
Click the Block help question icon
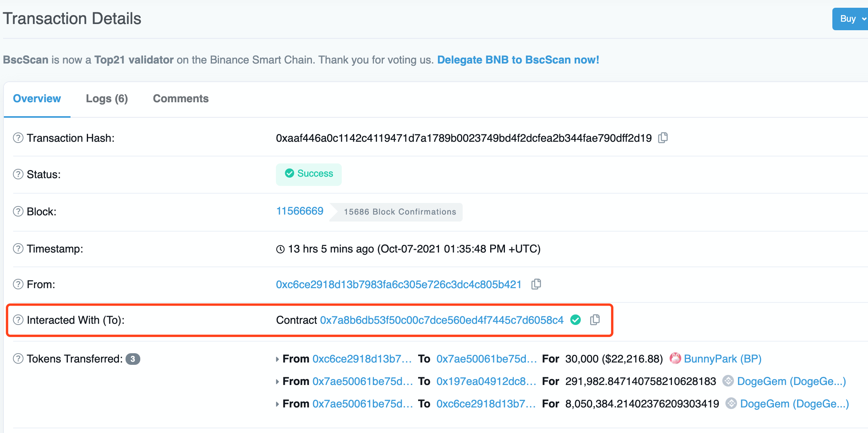[18, 211]
